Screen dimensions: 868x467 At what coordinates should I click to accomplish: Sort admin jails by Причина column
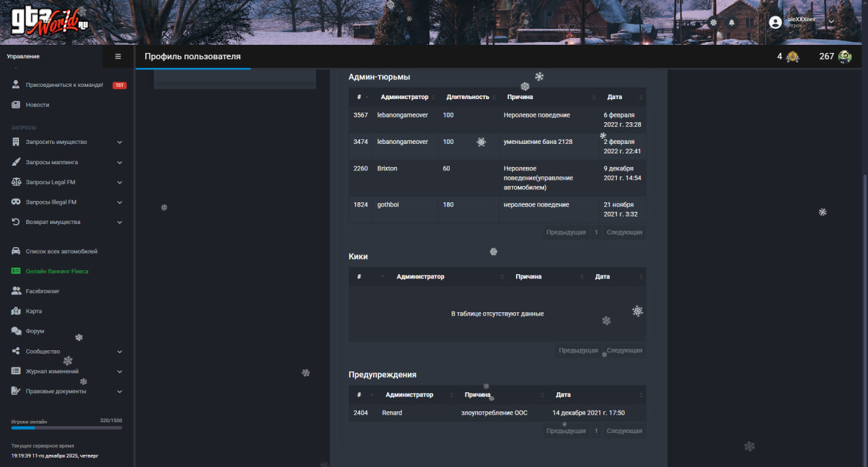(x=550, y=97)
